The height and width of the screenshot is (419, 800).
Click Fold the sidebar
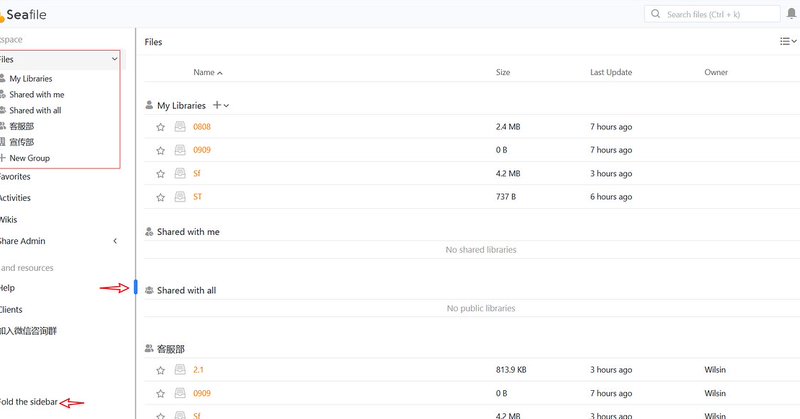click(29, 402)
